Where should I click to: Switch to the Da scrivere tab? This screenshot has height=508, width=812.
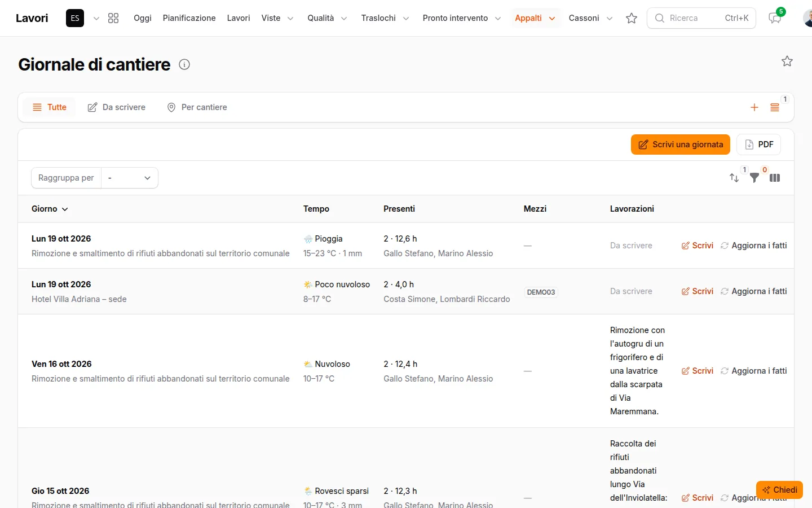tap(117, 107)
